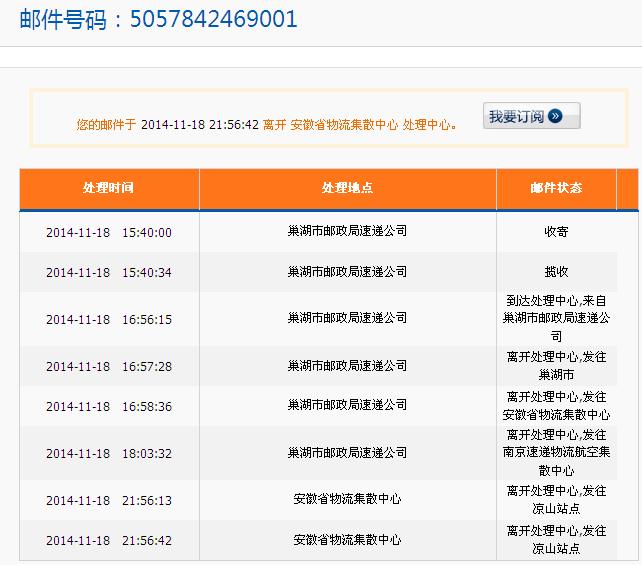
Task: Select the tracking number 5057842469001
Action: [x=213, y=19]
